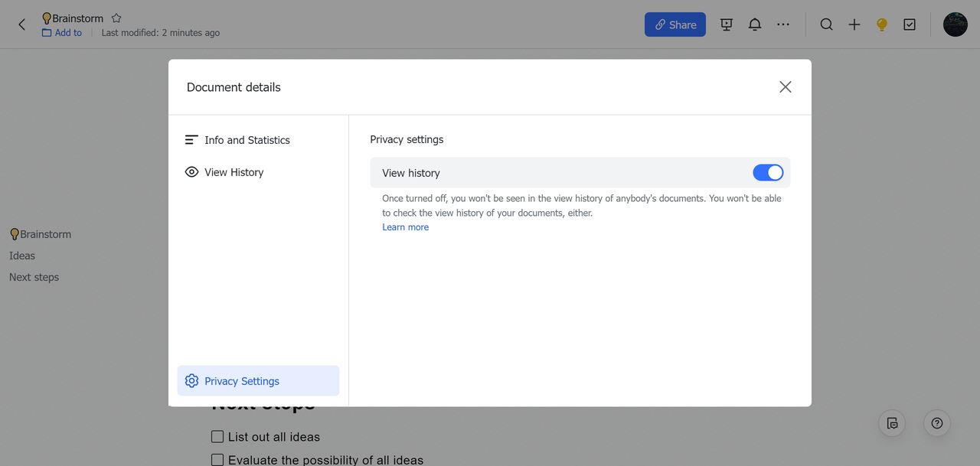Open presentation mode icon
980x466 pixels.
click(x=727, y=24)
